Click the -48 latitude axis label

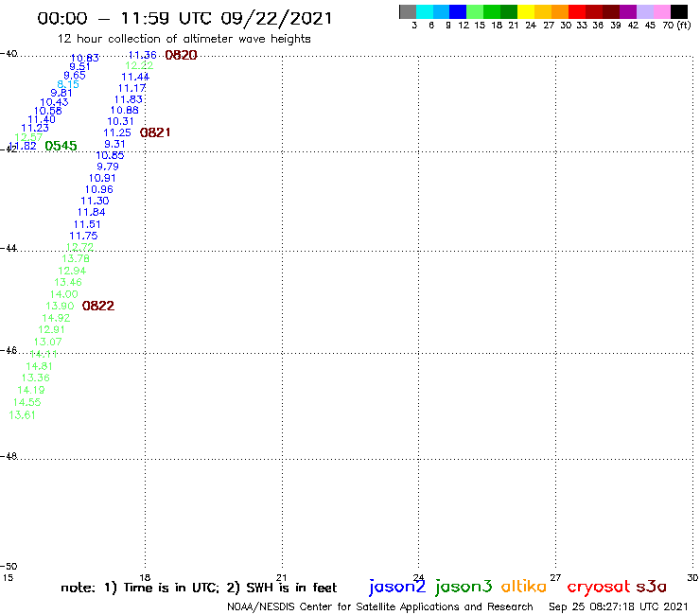click(9, 456)
